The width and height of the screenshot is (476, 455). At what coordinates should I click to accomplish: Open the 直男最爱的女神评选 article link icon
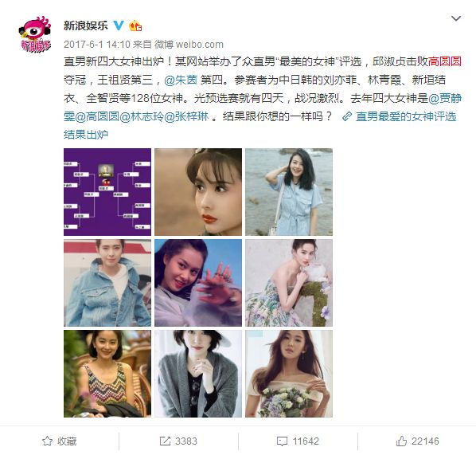pyautogui.click(x=347, y=116)
